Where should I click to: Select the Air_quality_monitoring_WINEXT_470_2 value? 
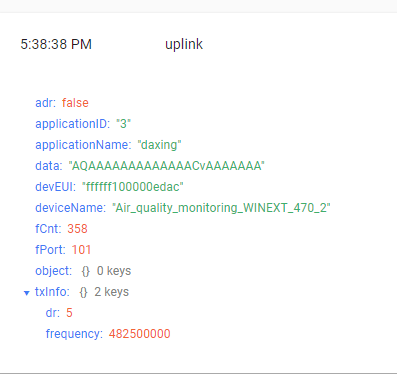click(x=221, y=208)
